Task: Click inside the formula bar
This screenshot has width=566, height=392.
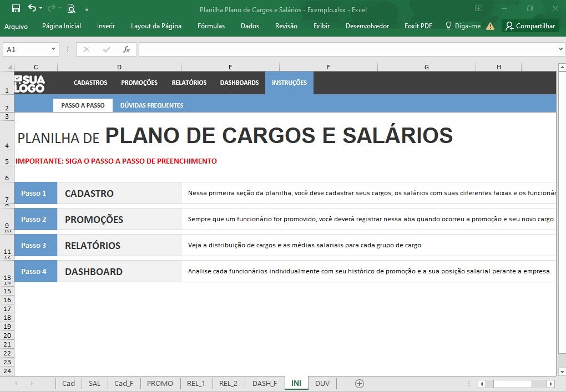Action: point(347,49)
